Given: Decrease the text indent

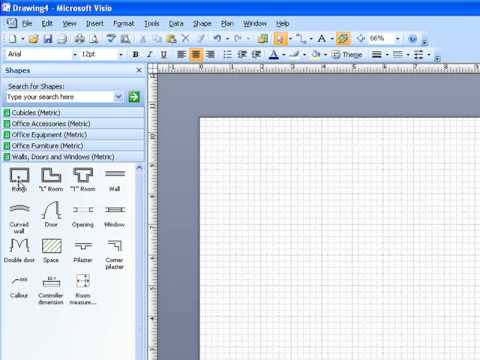Looking at the screenshot, I should (x=242, y=54).
